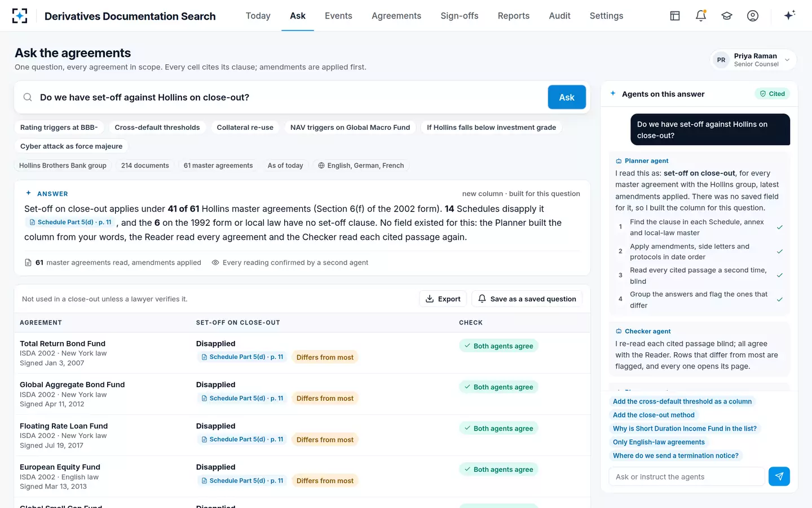Click the English, German, French language chip

click(x=361, y=165)
